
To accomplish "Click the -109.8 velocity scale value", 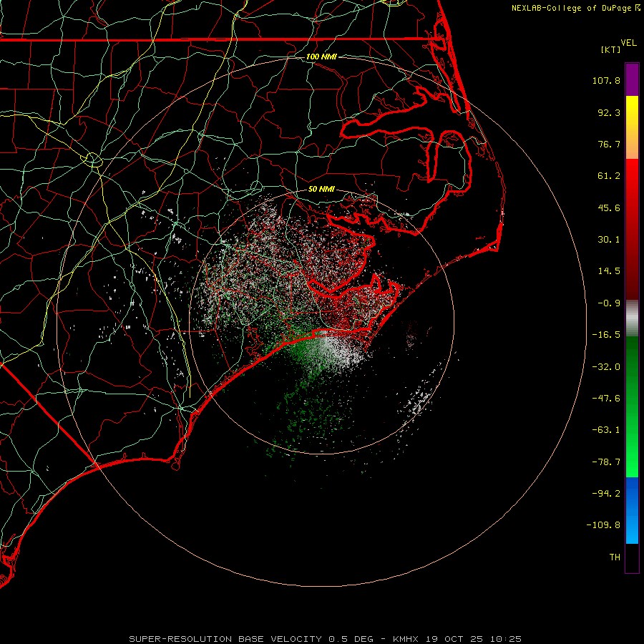I will pos(603,525).
